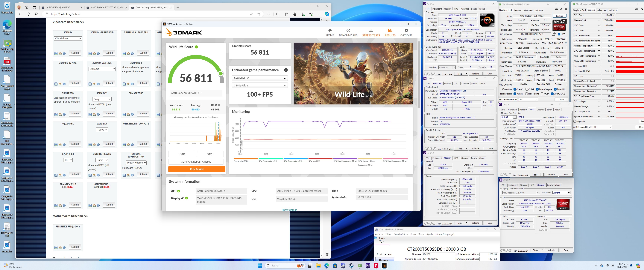
Task: Click COMPARE RESULT ONLINE button
Action: click(196, 162)
